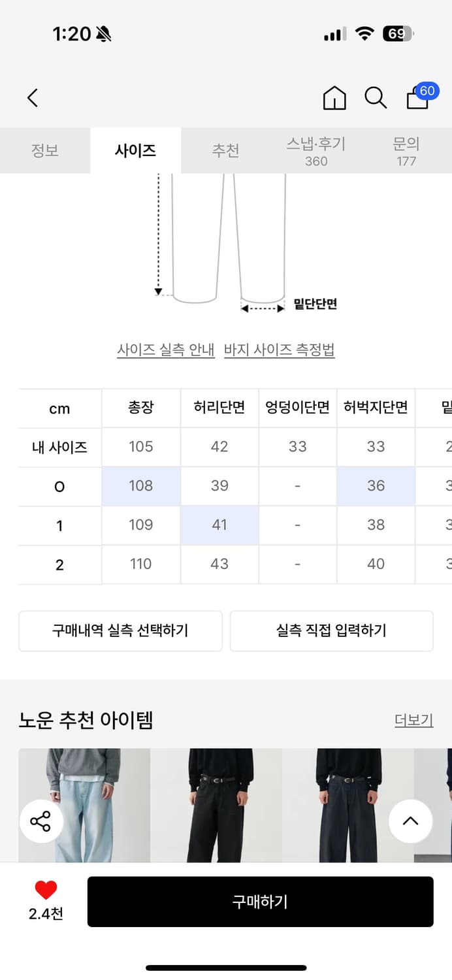View 바지 사이즈 측정법 guide
The width and height of the screenshot is (452, 980).
pos(280,350)
